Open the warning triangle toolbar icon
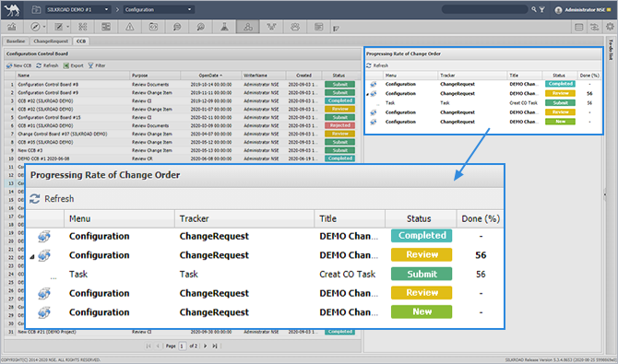 pos(130,27)
